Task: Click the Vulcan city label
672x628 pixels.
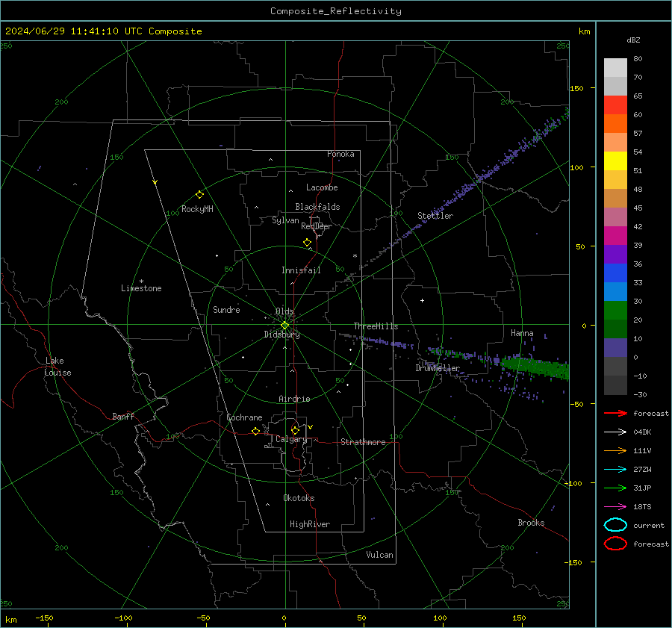Action: click(x=379, y=555)
